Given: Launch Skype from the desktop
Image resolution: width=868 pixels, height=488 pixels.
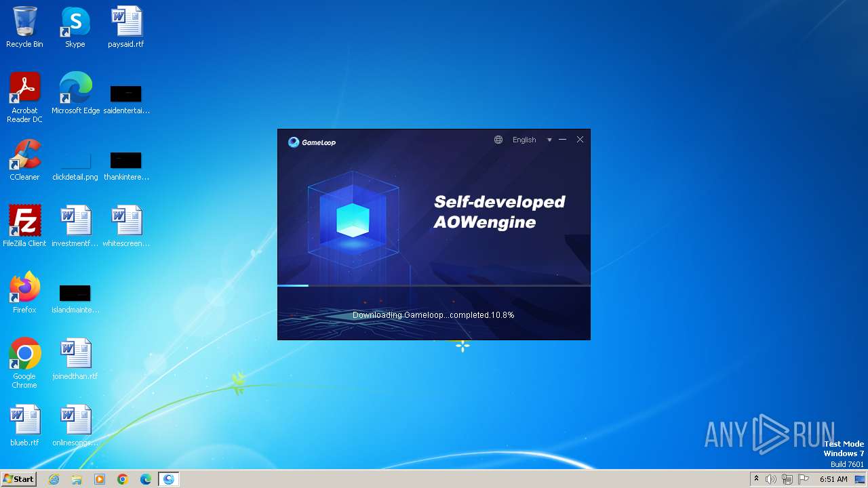Looking at the screenshot, I should [x=75, y=27].
